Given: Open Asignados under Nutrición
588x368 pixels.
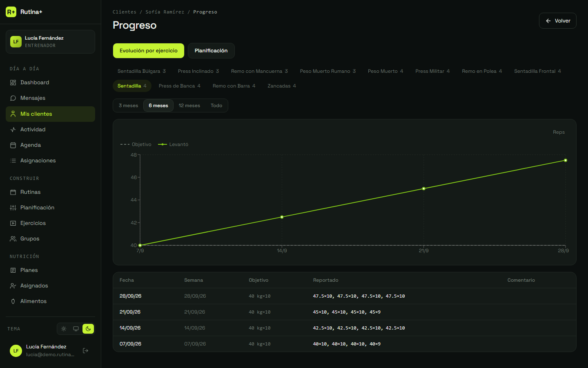Looking at the screenshot, I should pos(50,286).
